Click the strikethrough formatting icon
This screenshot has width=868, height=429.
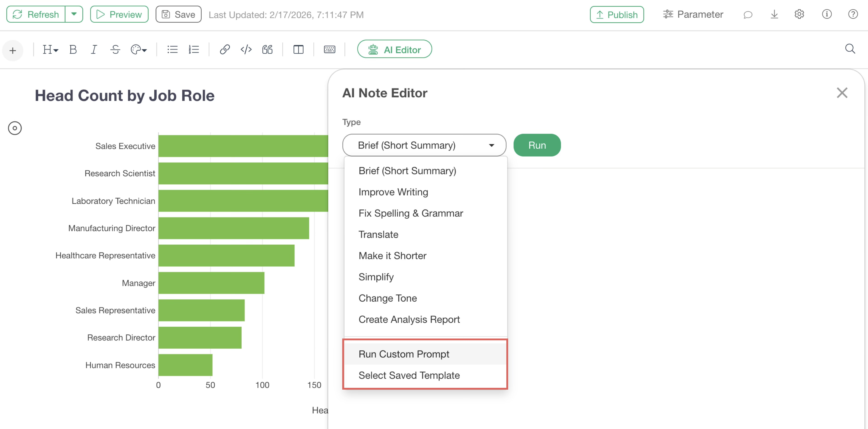(115, 50)
